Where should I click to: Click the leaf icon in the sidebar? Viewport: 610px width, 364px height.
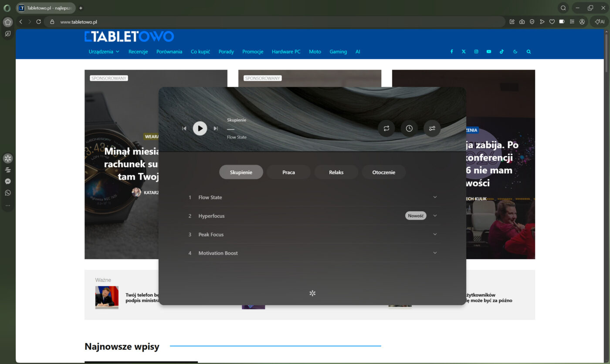[7, 34]
